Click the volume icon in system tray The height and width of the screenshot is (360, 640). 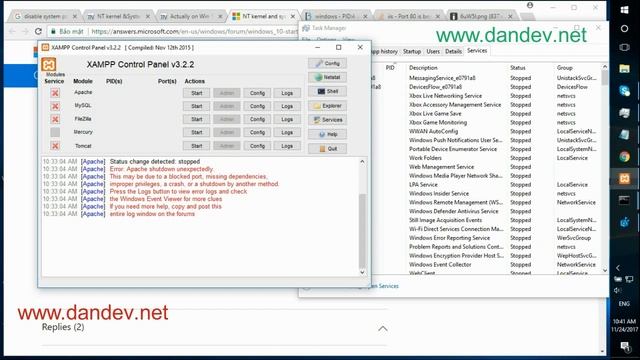click(618, 290)
